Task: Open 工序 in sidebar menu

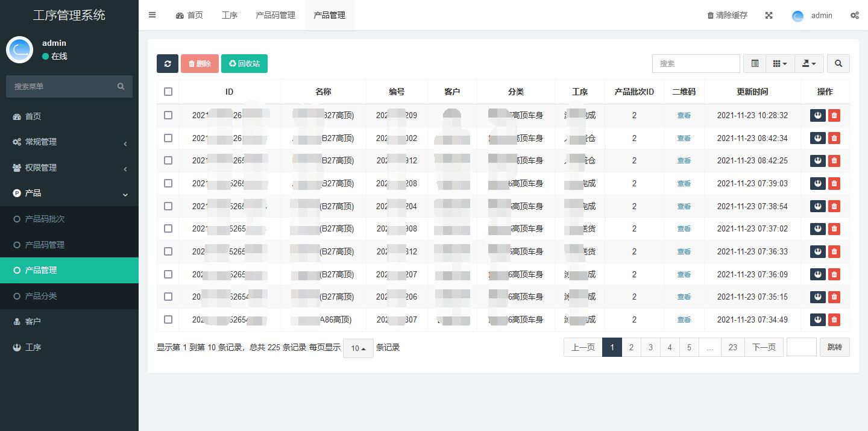Action: coord(69,347)
